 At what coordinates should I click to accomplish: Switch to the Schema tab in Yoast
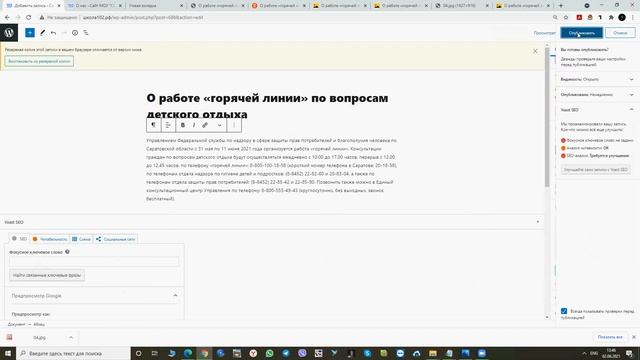coord(81,239)
